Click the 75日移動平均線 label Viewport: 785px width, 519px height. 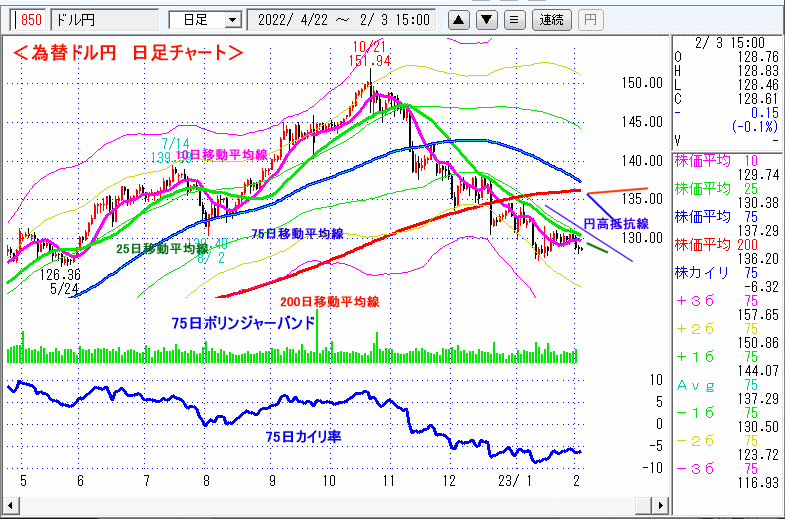pos(297,234)
